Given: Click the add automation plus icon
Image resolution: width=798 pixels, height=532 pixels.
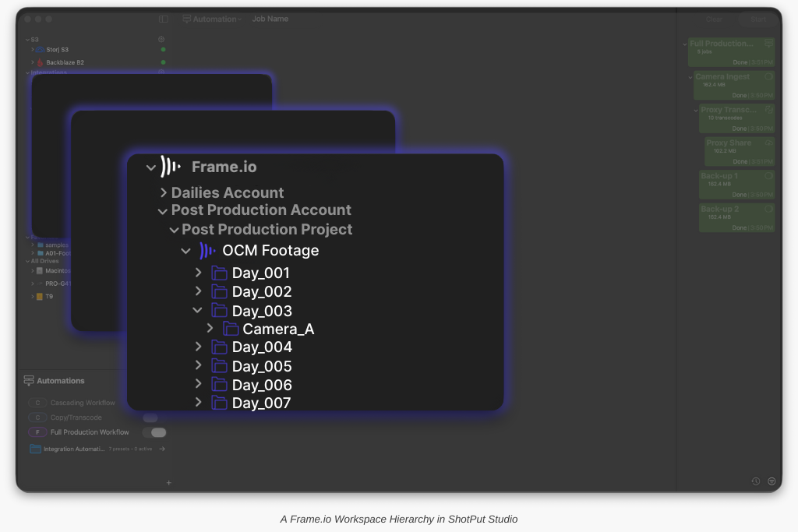Looking at the screenshot, I should [168, 483].
